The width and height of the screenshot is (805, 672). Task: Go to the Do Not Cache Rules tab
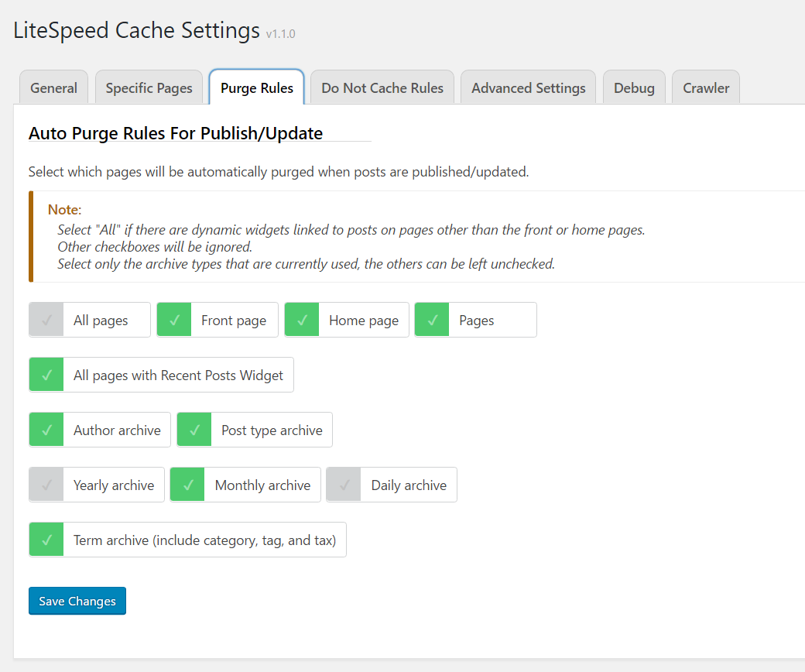[382, 87]
